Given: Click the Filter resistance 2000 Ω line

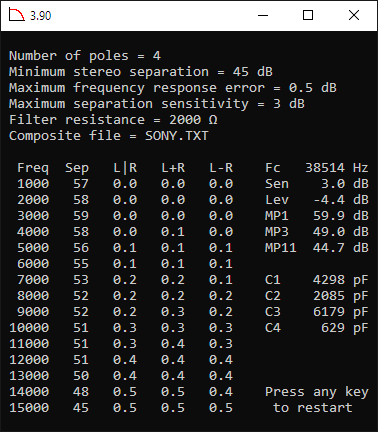Looking at the screenshot, I should pos(113,120).
